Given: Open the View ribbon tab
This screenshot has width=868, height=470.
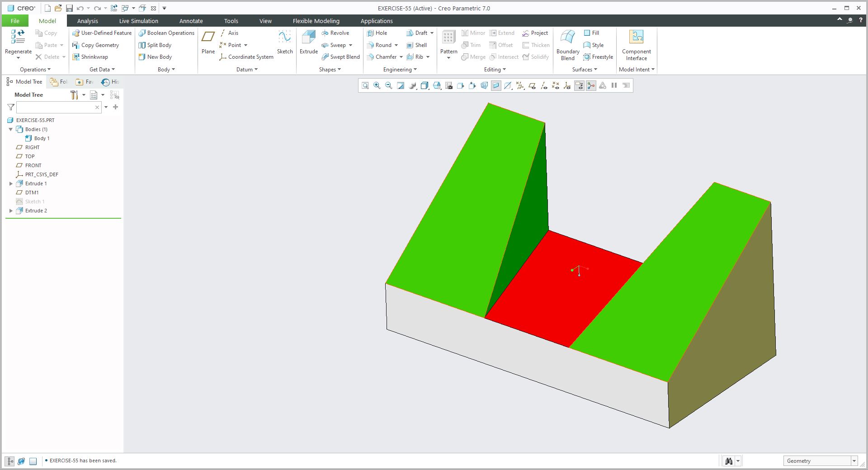Looking at the screenshot, I should click(265, 21).
